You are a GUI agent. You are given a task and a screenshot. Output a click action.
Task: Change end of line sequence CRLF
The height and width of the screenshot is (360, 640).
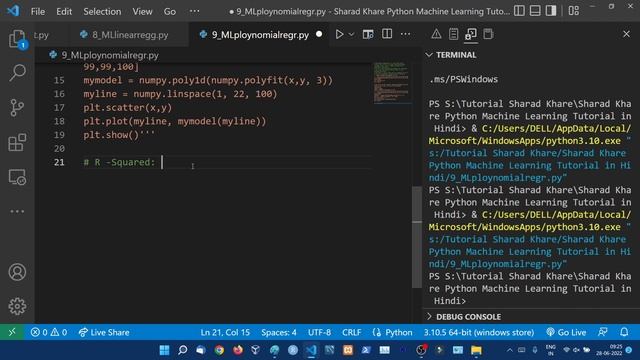[x=351, y=332]
